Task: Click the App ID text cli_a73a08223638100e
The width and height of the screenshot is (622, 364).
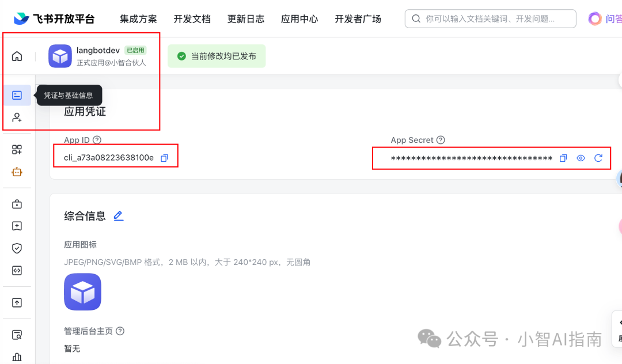Action: pos(109,158)
